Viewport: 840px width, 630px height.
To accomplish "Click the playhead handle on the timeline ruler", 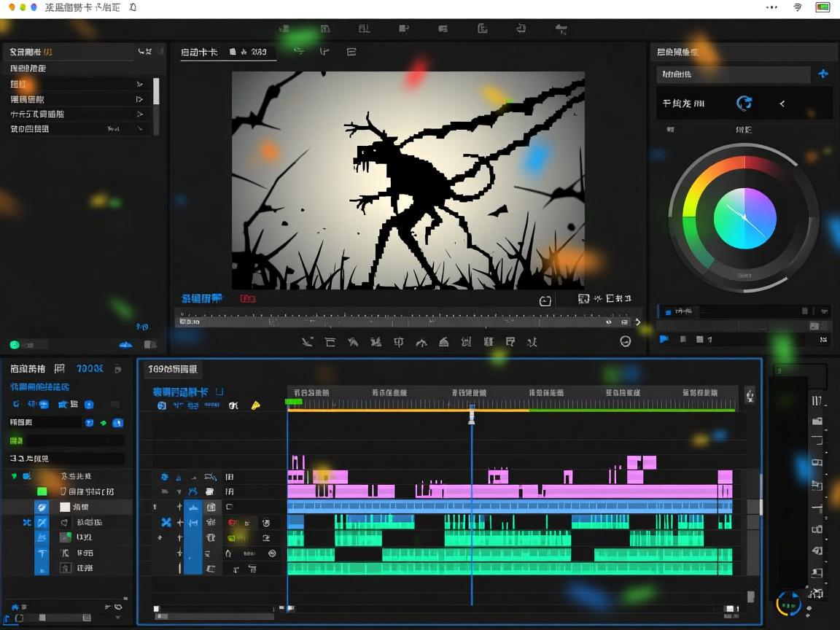I will (472, 416).
